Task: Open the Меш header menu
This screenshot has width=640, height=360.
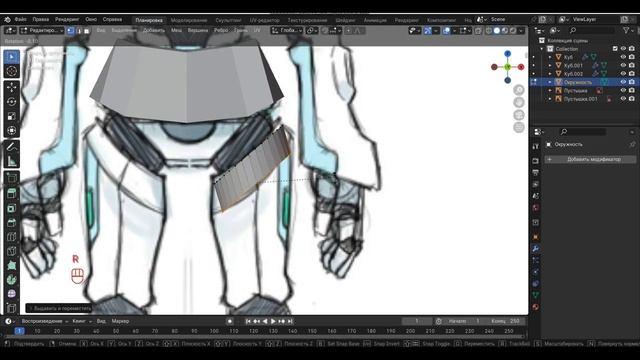Action: 176,30
